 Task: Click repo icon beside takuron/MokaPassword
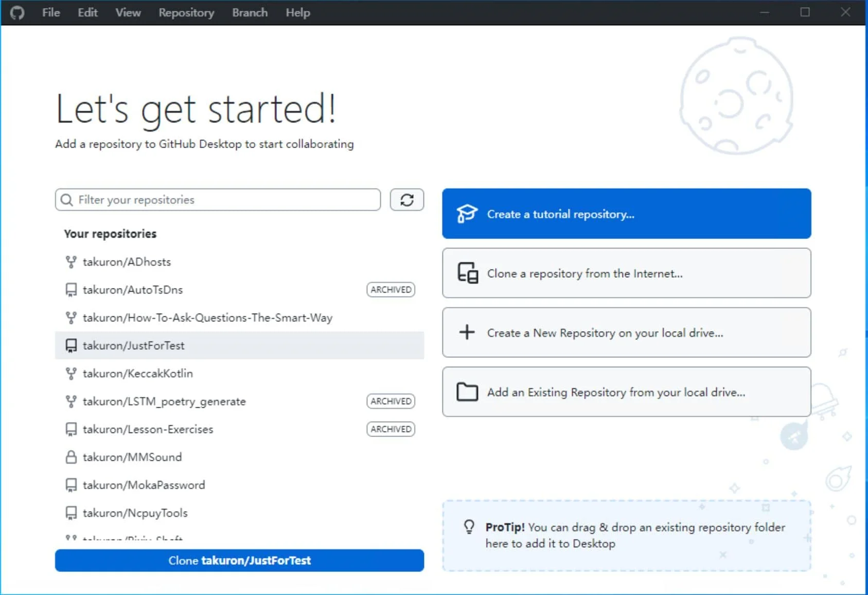tap(71, 485)
